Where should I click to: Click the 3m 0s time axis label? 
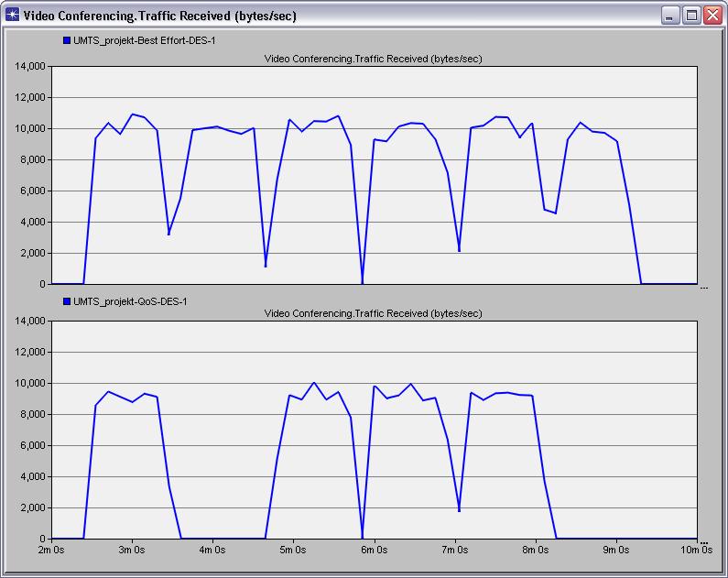coord(132,550)
